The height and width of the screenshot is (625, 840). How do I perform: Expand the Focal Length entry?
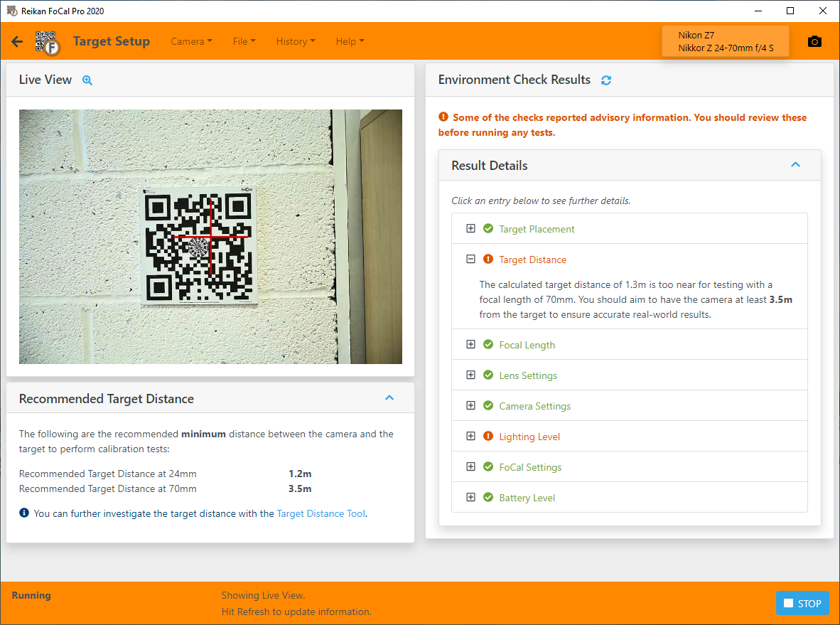tap(470, 344)
